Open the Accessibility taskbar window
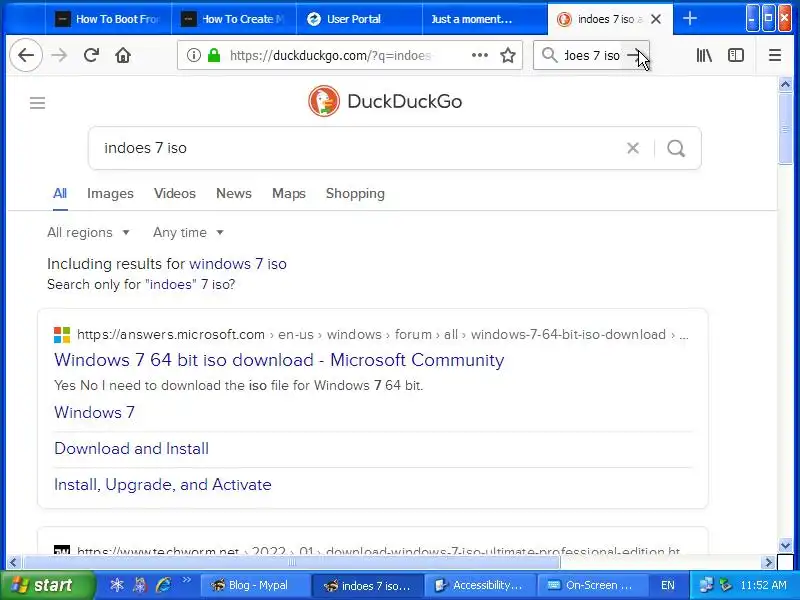 [480, 585]
